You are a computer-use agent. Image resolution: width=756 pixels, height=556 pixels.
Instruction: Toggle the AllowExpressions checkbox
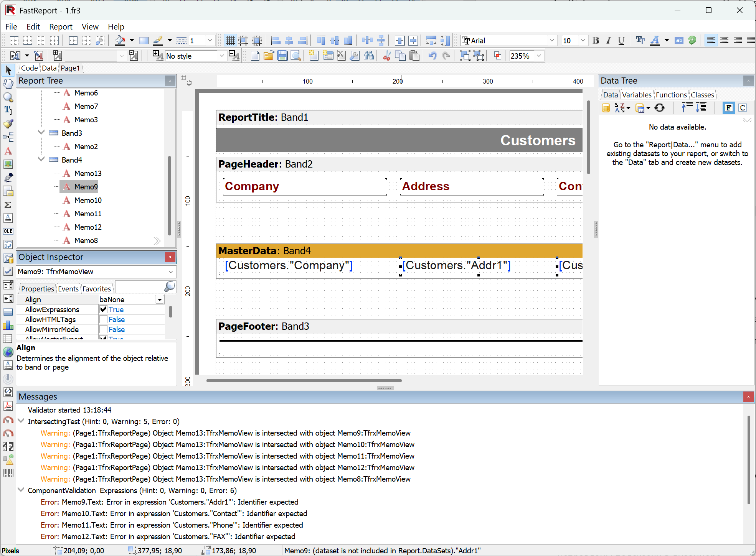[x=103, y=309]
